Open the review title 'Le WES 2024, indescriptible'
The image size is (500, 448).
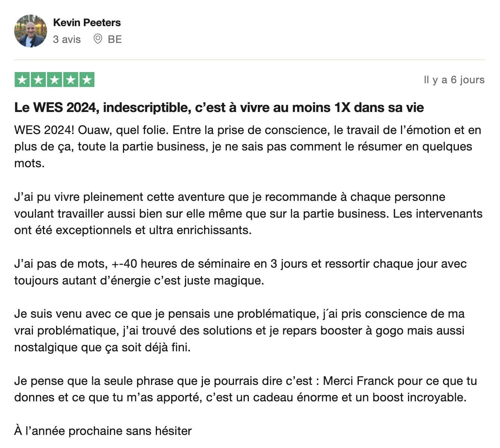pyautogui.click(x=219, y=108)
